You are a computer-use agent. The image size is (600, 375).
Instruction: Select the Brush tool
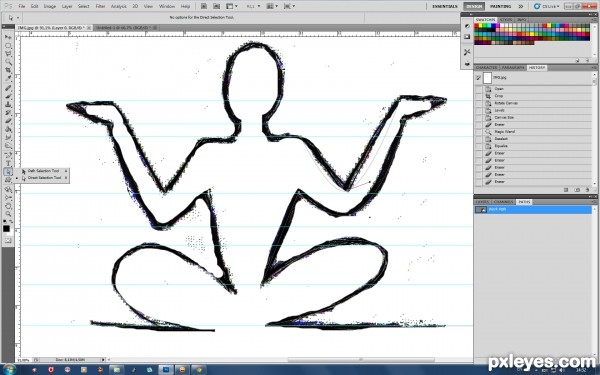[8, 96]
